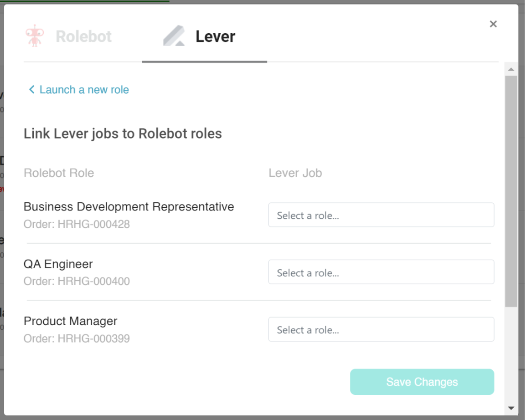Click the Link Lever jobs heading
The width and height of the screenshot is (526, 420).
tap(122, 133)
